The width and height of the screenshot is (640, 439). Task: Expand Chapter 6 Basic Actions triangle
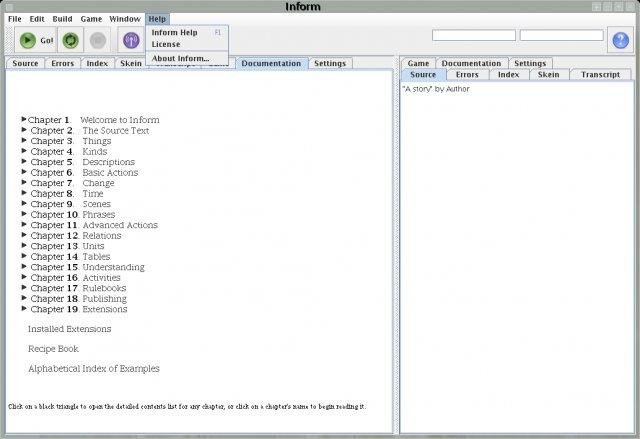pos(24,172)
